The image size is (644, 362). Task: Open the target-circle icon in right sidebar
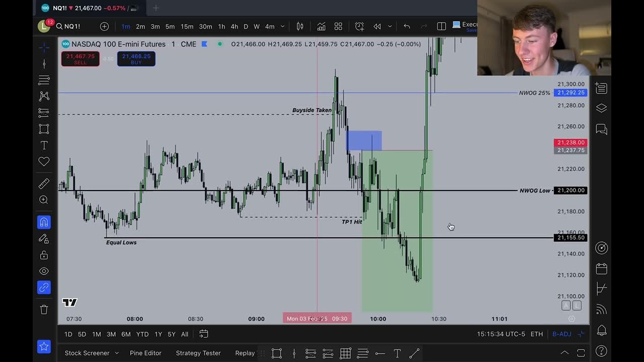pos(601,248)
